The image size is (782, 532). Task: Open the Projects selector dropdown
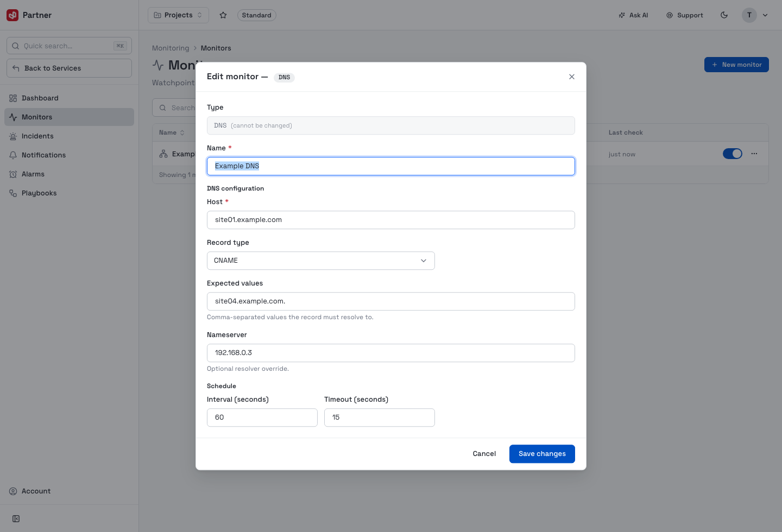(178, 15)
